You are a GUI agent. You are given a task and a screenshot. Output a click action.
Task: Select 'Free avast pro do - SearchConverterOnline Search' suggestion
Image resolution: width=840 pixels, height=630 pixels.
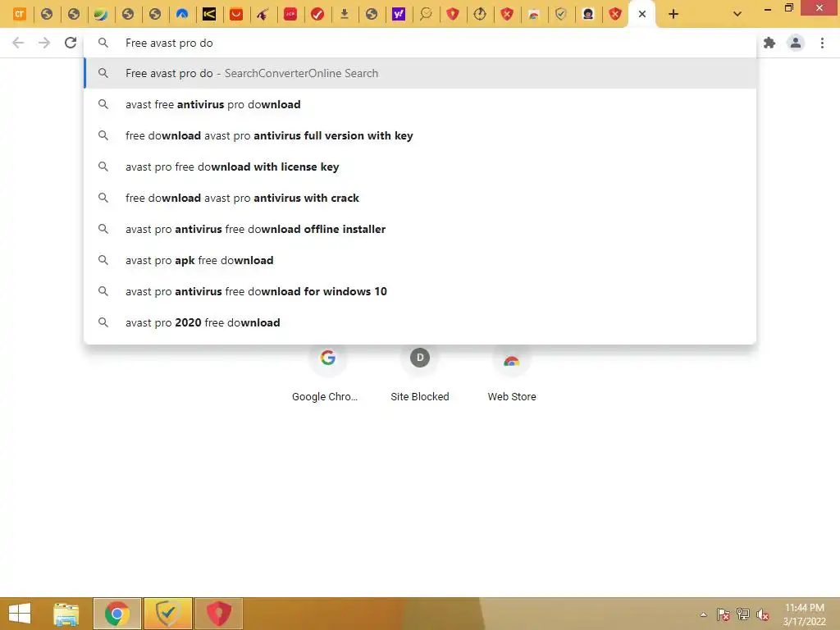(420, 73)
